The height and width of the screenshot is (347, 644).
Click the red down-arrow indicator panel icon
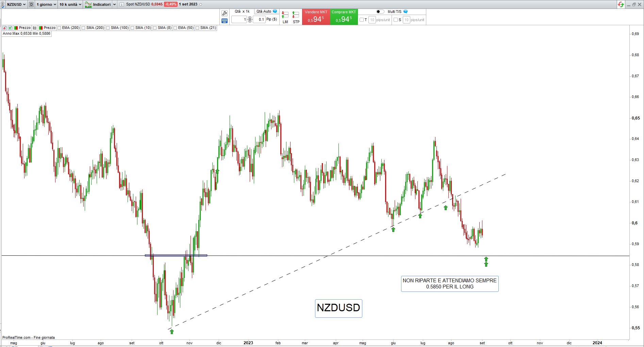[x=4, y=28]
